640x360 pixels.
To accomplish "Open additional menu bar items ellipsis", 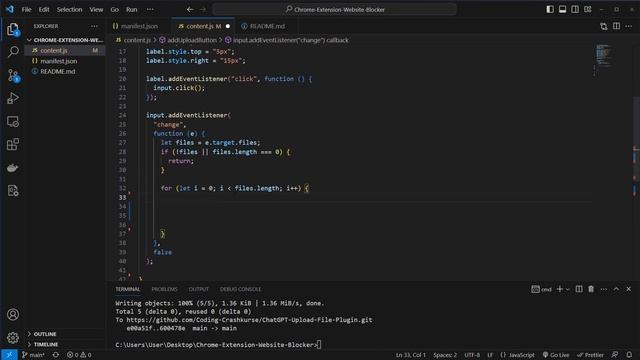I will (x=150, y=9).
